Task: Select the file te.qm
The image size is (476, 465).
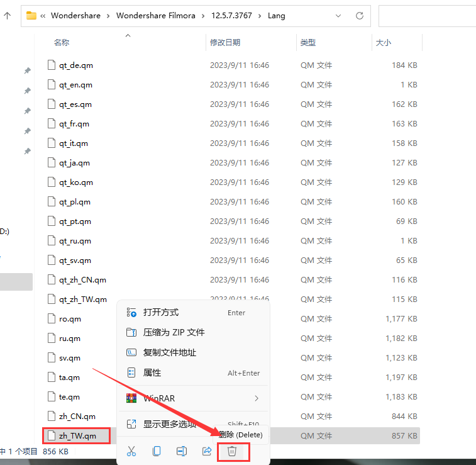Action: click(x=70, y=397)
